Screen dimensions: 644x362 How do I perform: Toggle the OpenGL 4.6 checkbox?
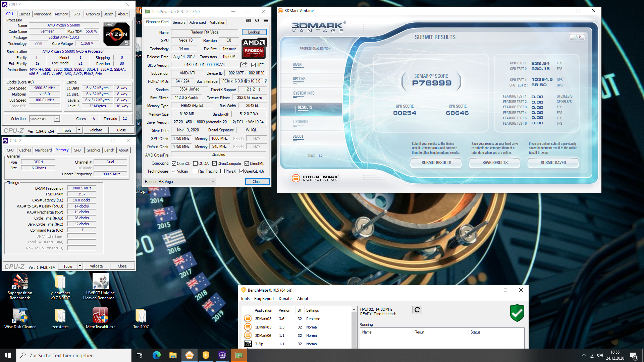pyautogui.click(x=241, y=171)
